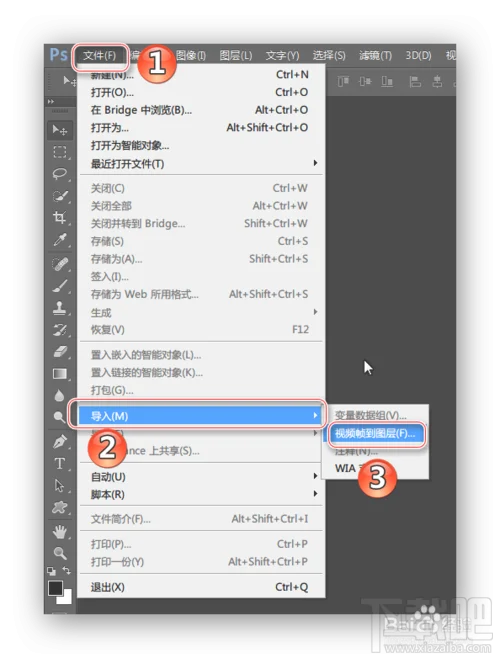Select the Zoom tool in toolbox
Viewport: 500px width, 658px height.
[60, 554]
